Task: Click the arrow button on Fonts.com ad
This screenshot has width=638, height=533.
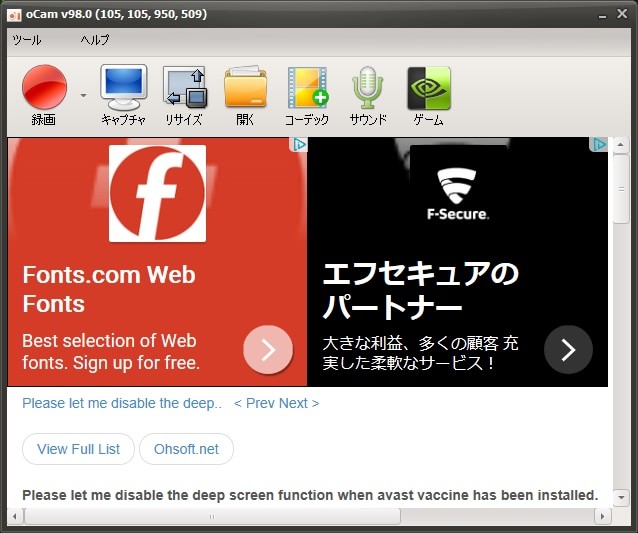Action: (x=268, y=349)
